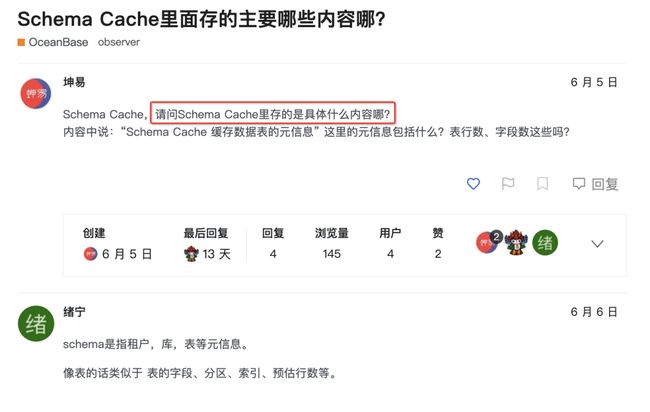Click the 13 天 last reply link
650x412 pixels.
click(216, 254)
